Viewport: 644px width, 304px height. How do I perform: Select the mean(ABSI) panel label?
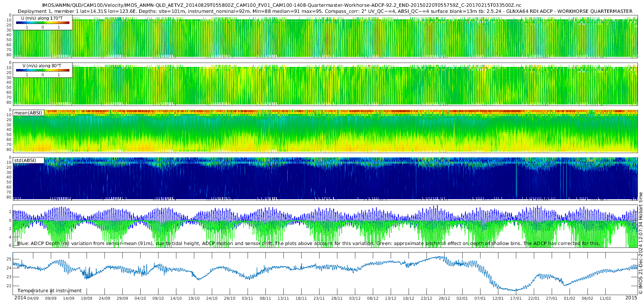28,113
